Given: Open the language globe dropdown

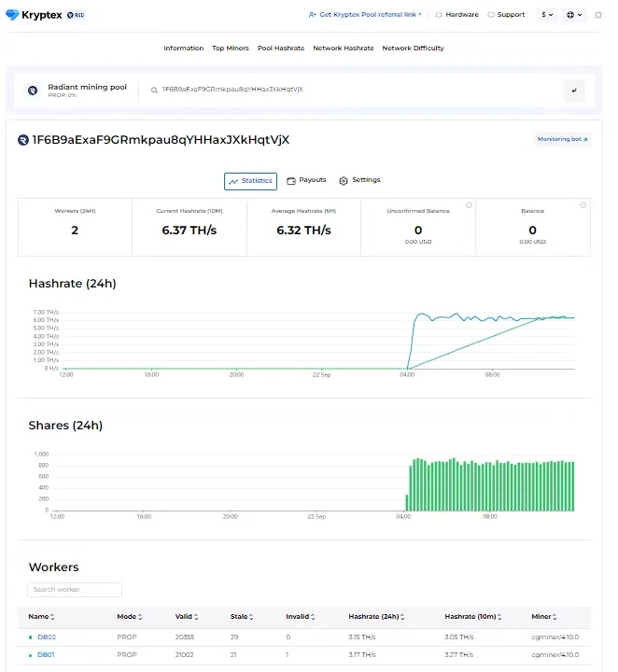Looking at the screenshot, I should [574, 15].
